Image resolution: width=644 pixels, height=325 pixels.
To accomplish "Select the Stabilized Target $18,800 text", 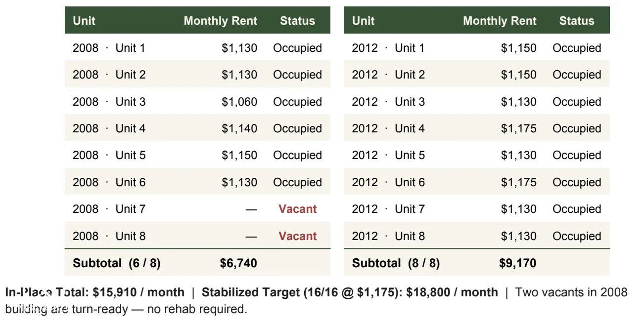I will click(350, 292).
